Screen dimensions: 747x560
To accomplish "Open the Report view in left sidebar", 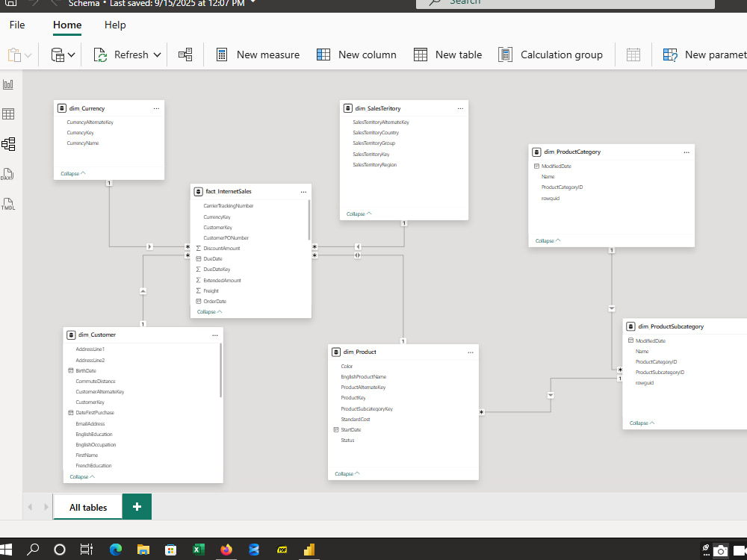I will (x=8, y=85).
